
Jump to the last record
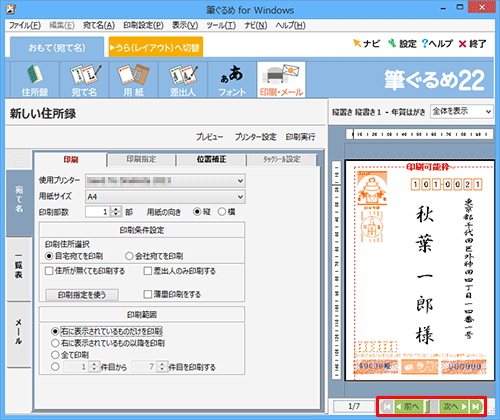[476, 406]
